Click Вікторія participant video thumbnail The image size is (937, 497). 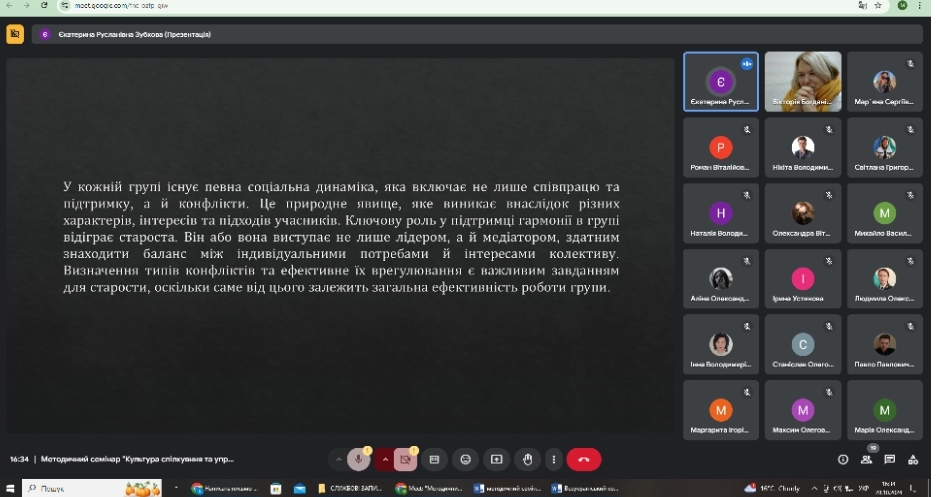coord(802,82)
